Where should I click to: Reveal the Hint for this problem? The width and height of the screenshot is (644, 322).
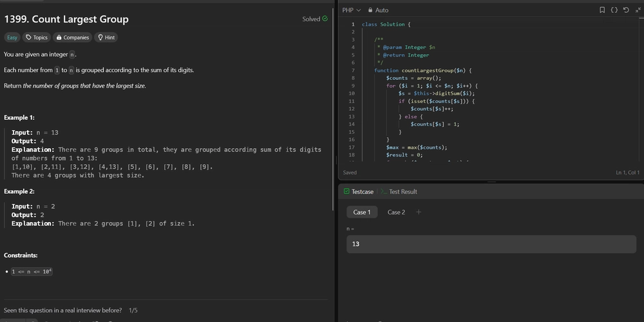pyautogui.click(x=106, y=37)
